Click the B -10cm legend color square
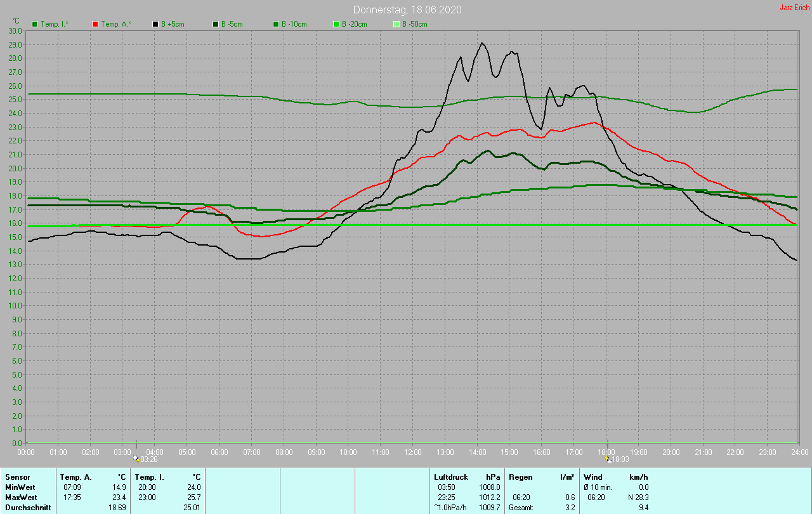The image size is (812, 514). point(276,24)
